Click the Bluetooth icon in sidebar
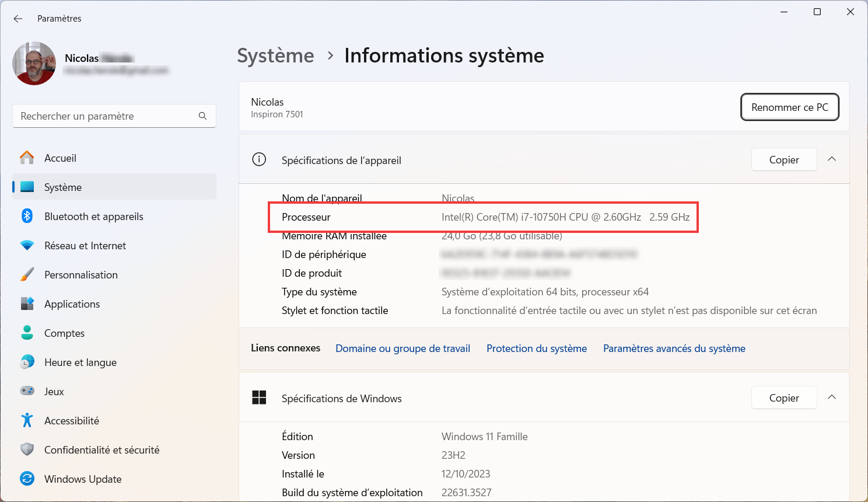The image size is (868, 502). (27, 217)
